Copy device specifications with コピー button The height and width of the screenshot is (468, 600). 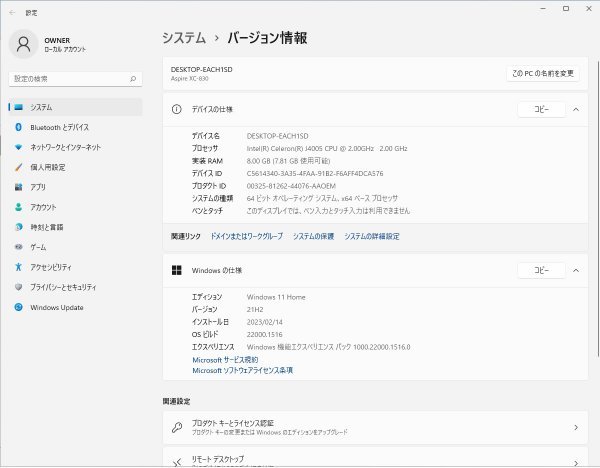point(541,109)
